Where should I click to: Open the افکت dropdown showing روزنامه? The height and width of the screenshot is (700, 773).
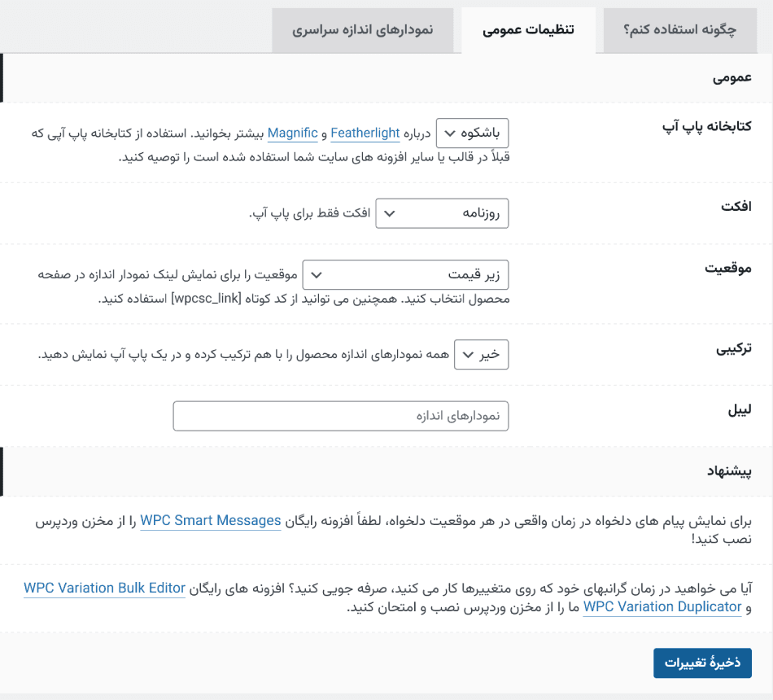pos(442,213)
